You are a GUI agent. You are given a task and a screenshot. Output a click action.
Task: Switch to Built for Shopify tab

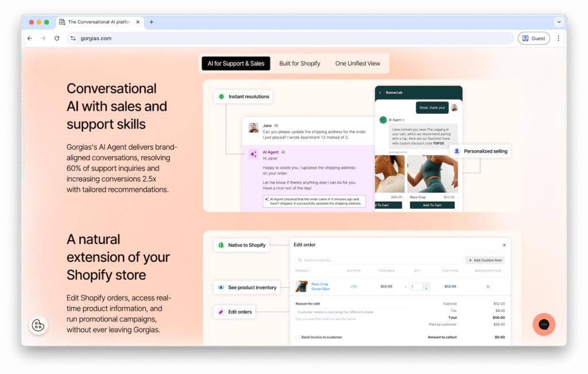[300, 64]
